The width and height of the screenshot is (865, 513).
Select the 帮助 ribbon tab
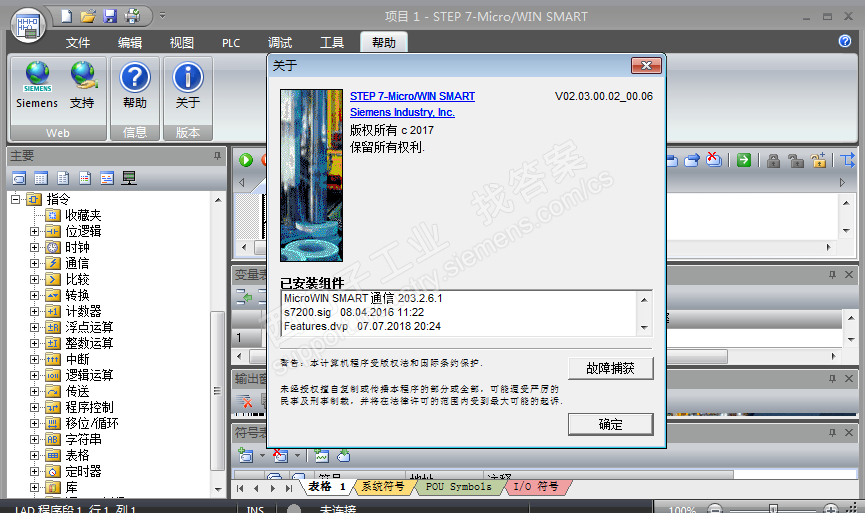(383, 42)
